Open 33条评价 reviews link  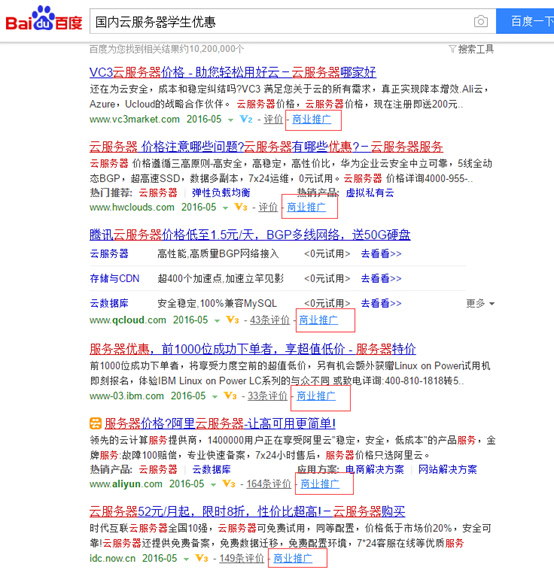click(268, 396)
